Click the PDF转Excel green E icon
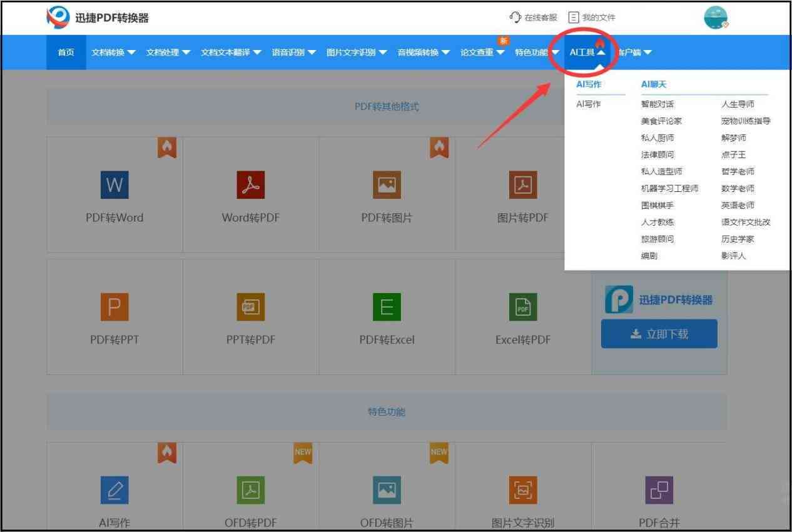This screenshot has width=792, height=532. (387, 307)
